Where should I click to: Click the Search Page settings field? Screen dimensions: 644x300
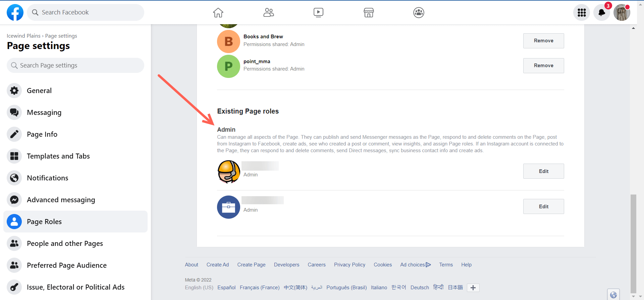point(75,66)
